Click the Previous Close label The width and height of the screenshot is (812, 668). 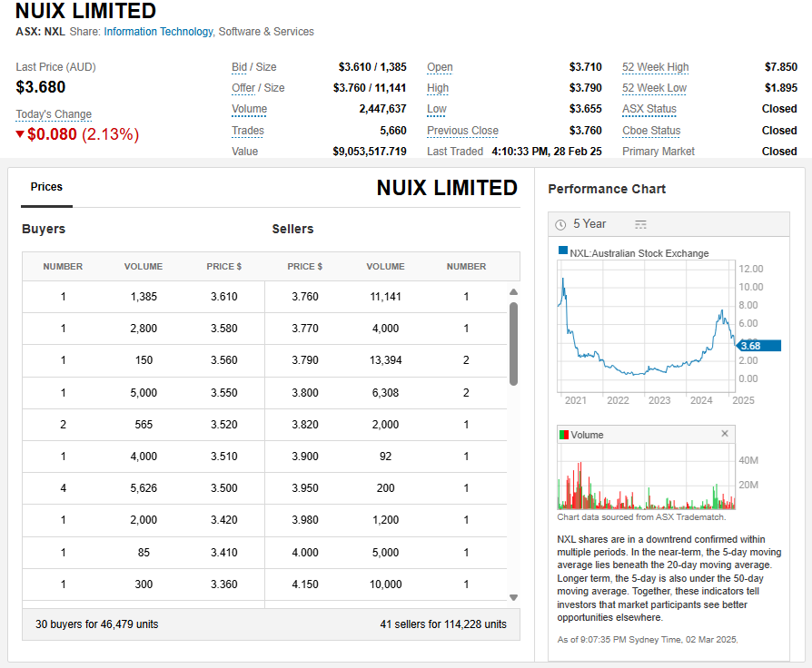click(462, 131)
